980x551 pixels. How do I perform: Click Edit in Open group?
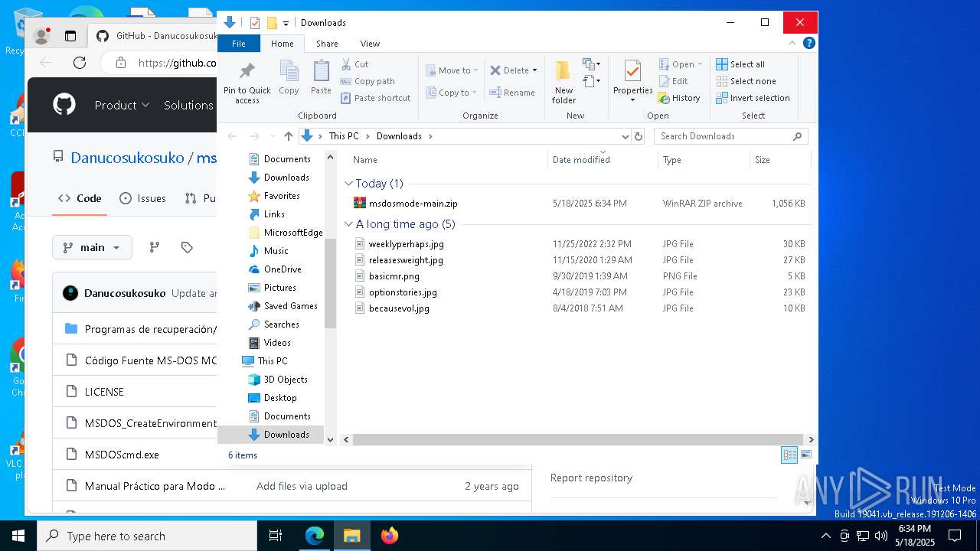(674, 81)
